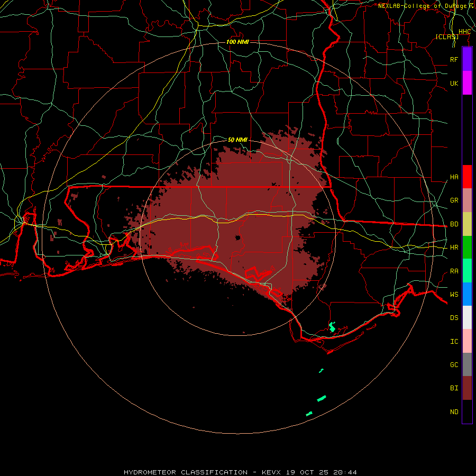The image size is (476, 476).
Task: Click the "HR" legend label
Action: [x=454, y=248]
